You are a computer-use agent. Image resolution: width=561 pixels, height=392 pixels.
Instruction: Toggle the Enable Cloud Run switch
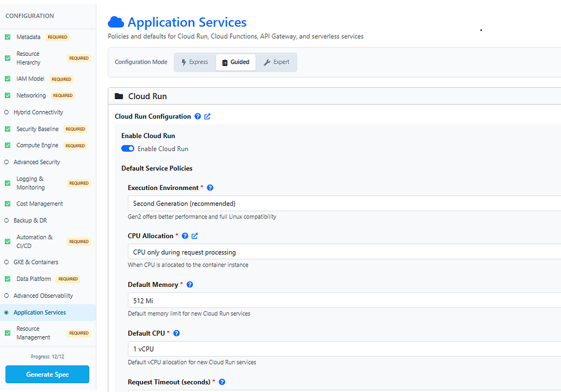128,149
